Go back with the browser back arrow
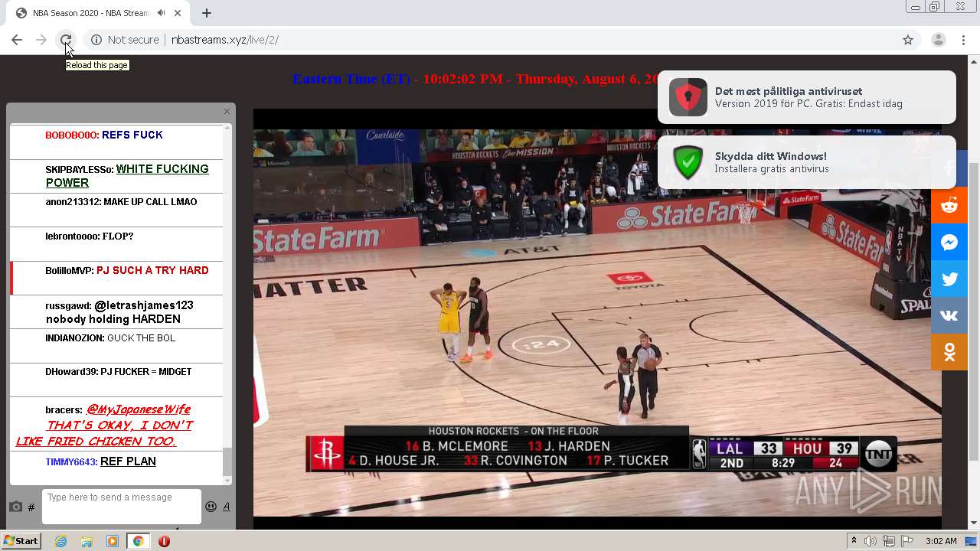980x551 pixels. coord(17,40)
